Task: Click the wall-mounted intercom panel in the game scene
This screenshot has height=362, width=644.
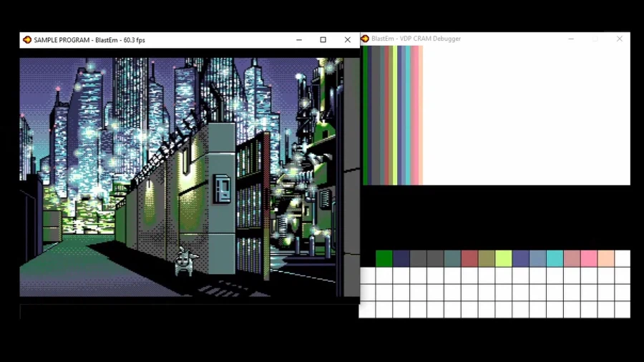Action: [x=222, y=189]
